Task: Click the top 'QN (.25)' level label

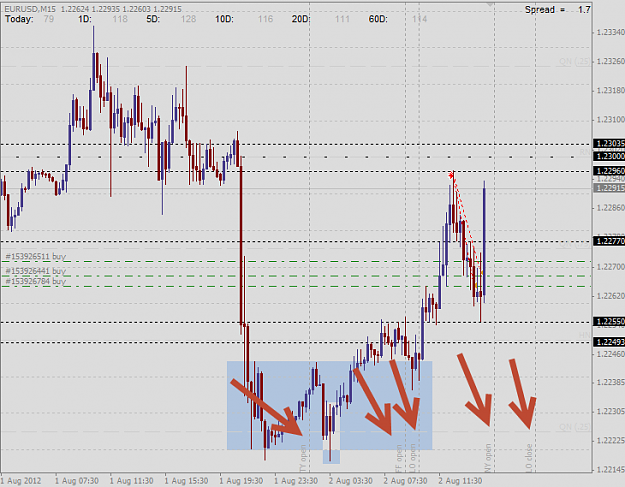Action: (574, 61)
